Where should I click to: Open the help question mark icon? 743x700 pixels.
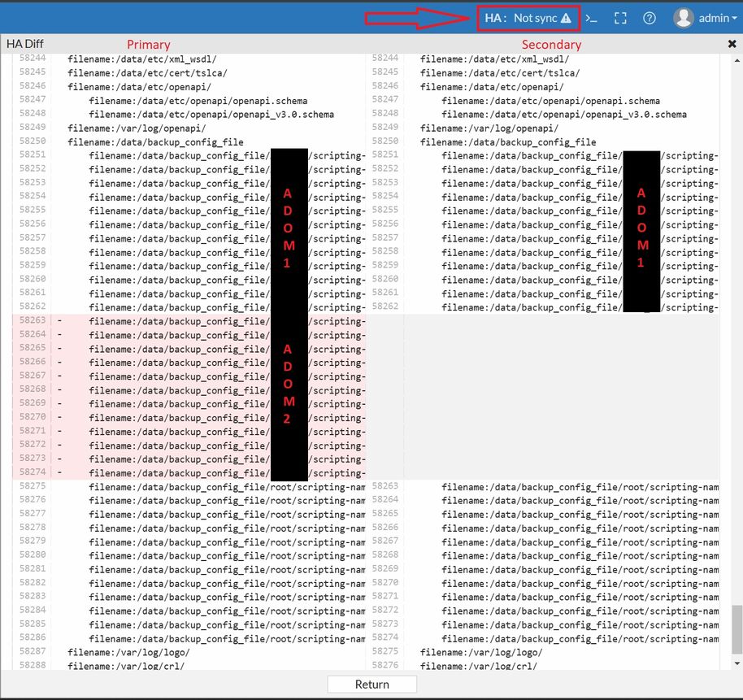[650, 19]
